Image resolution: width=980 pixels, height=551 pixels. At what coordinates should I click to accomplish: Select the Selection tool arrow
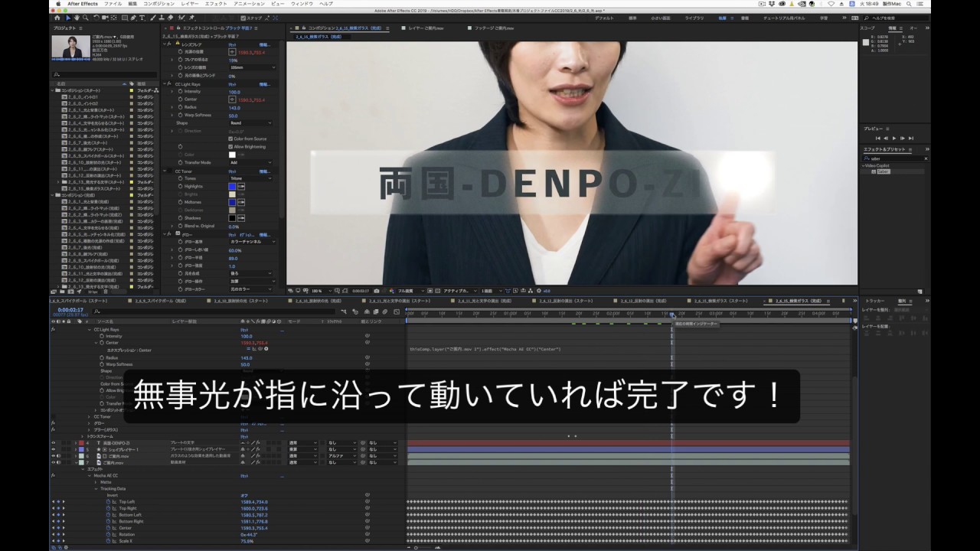[68, 18]
